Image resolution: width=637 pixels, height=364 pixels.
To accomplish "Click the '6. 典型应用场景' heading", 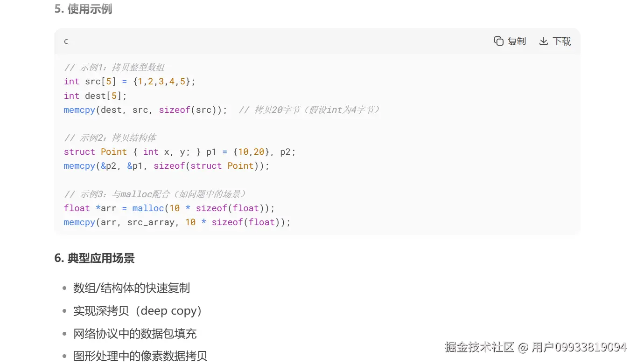I will [94, 258].
